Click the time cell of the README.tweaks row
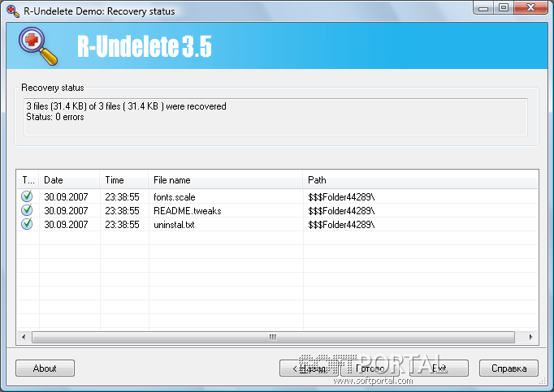The width and height of the screenshot is (554, 392). (x=122, y=210)
